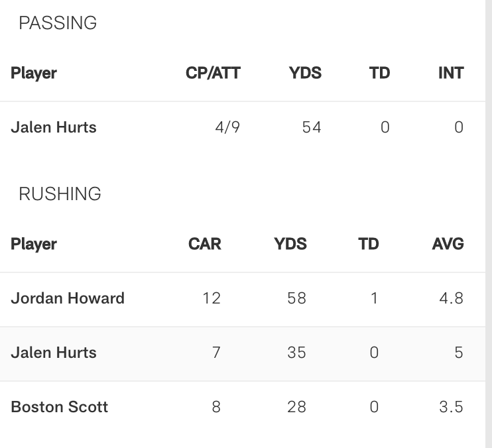Click Jordan Howard's 12 carries cell

tap(212, 298)
